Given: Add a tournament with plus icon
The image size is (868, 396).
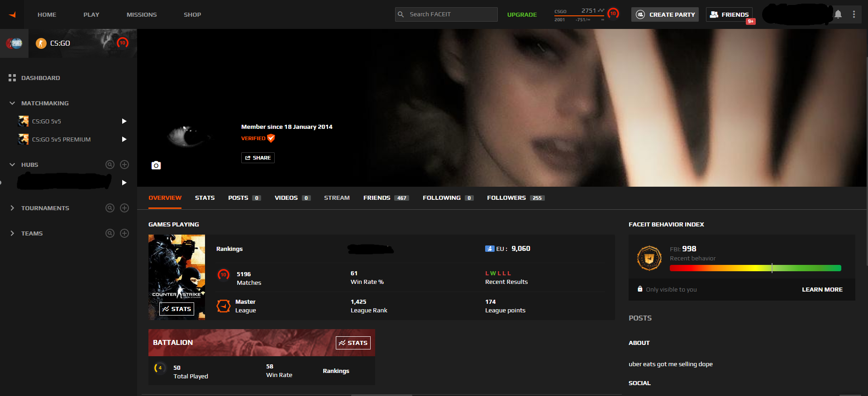Looking at the screenshot, I should [x=124, y=208].
